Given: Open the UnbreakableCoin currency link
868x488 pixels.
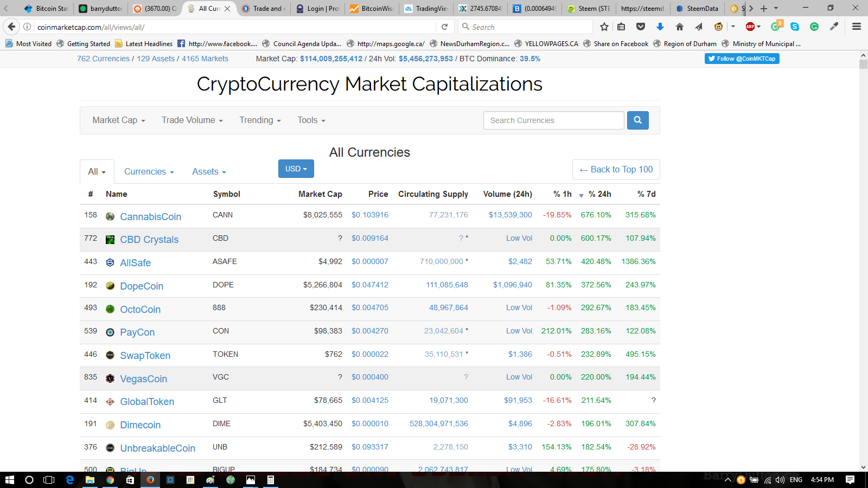Looking at the screenshot, I should tap(158, 448).
